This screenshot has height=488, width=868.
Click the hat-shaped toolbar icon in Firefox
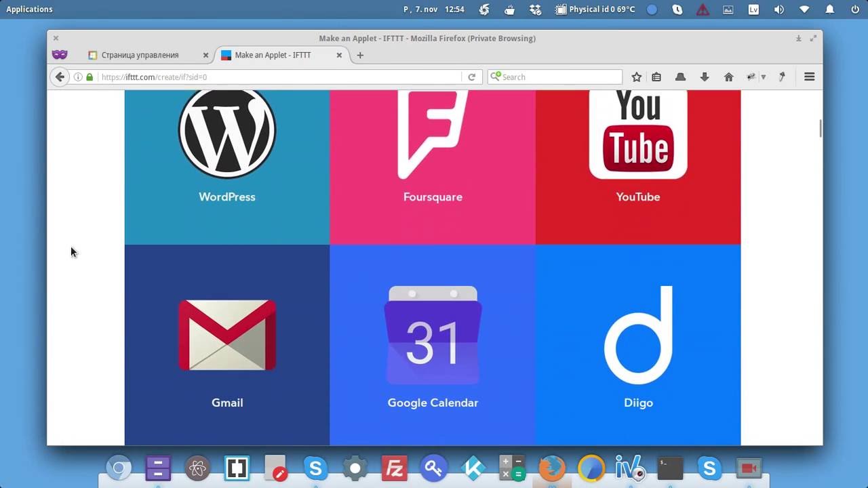point(680,77)
